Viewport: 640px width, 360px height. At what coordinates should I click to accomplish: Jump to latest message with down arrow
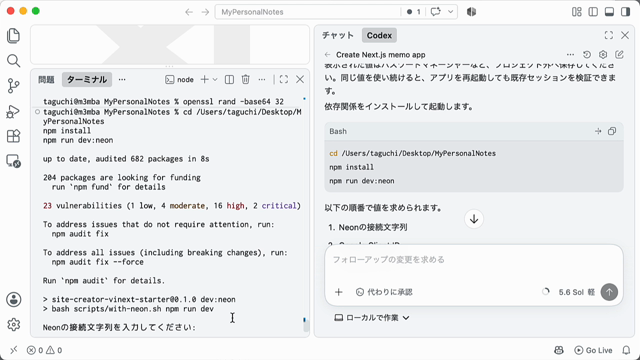pos(474,219)
